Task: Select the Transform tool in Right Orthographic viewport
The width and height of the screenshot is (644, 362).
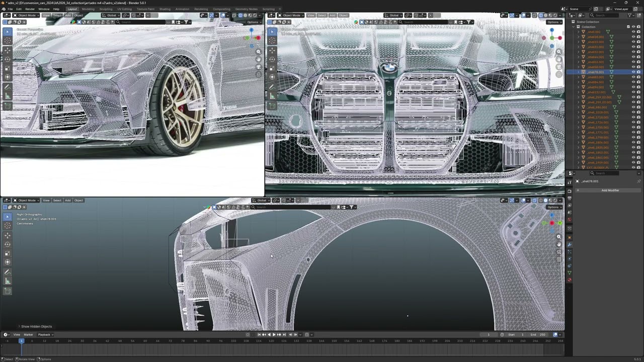Action: point(8,262)
